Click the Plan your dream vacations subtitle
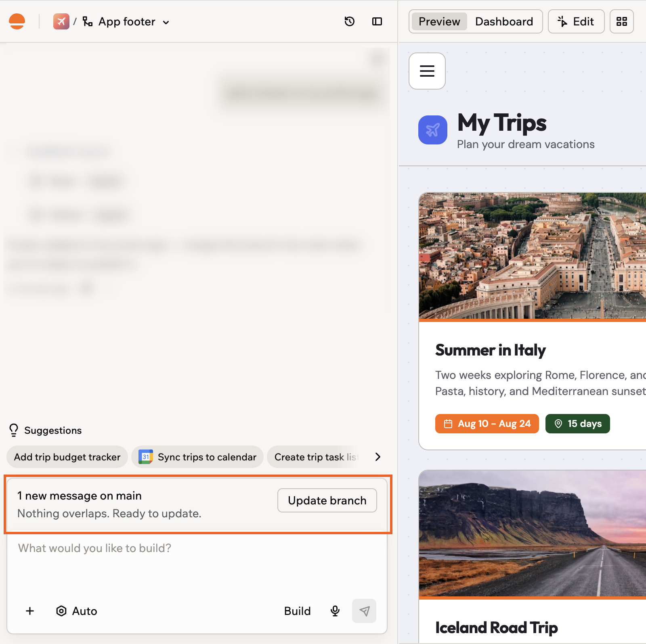 pos(526,144)
